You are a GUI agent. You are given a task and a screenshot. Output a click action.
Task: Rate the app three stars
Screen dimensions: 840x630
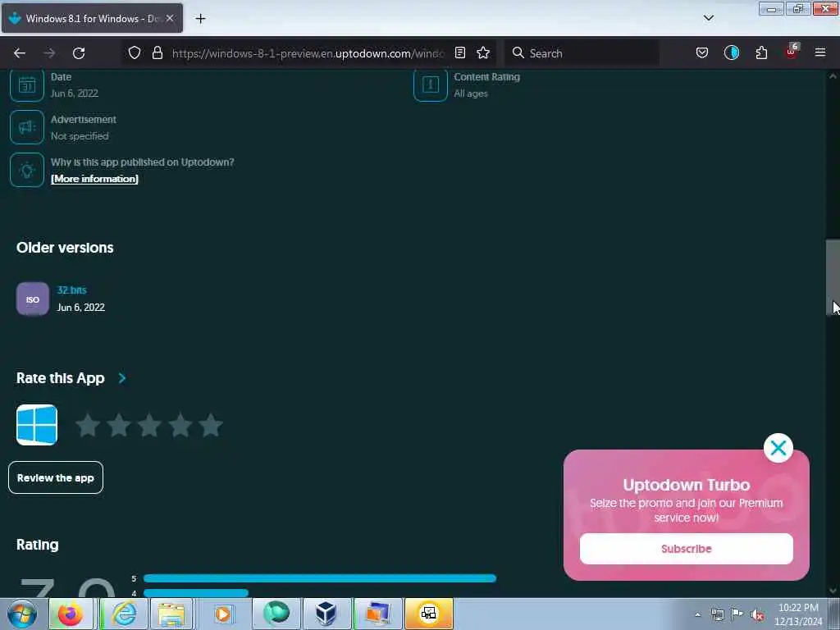(149, 426)
